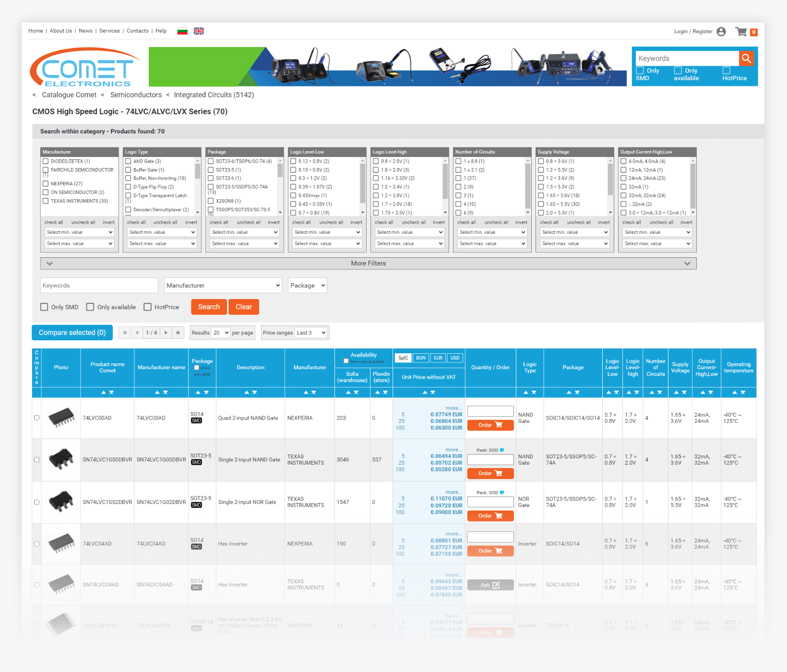Viewport: 787px width, 672px height.
Task: Tick compare checkbox for 74LVC00AD row
Action: coord(36,418)
